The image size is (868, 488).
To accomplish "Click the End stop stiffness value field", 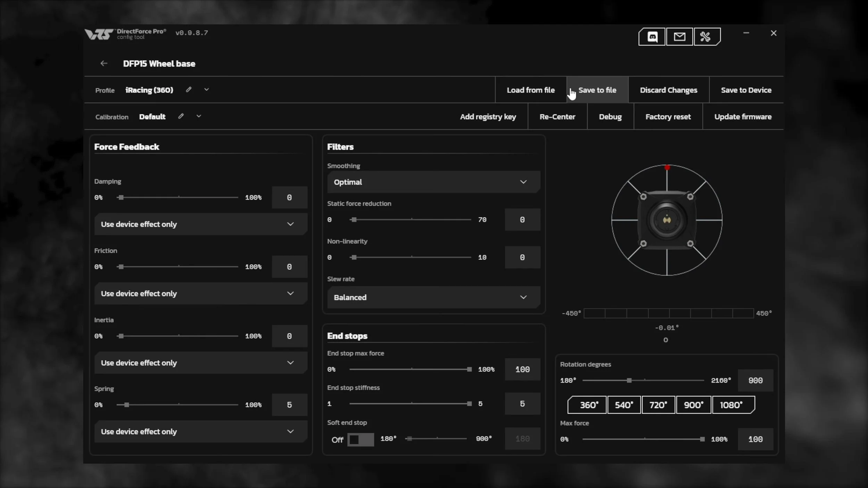I will (x=522, y=404).
